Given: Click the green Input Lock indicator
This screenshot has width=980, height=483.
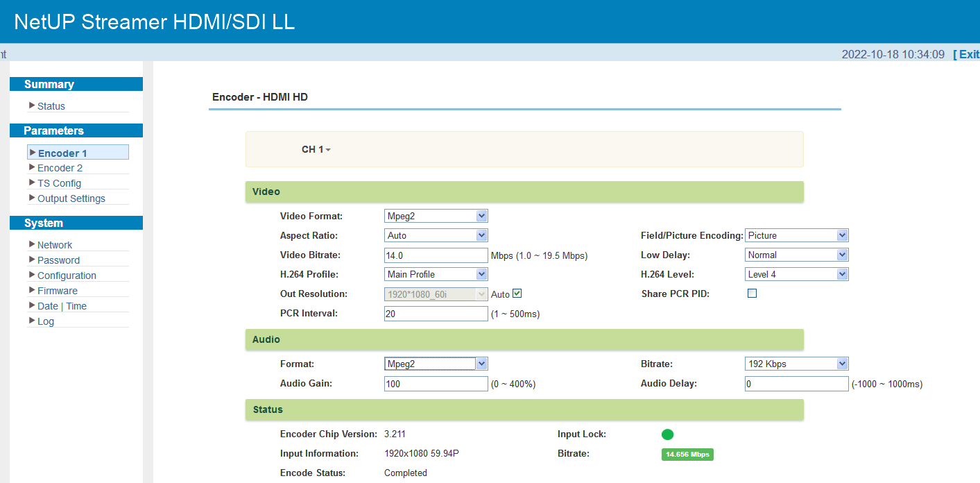Looking at the screenshot, I should point(667,434).
